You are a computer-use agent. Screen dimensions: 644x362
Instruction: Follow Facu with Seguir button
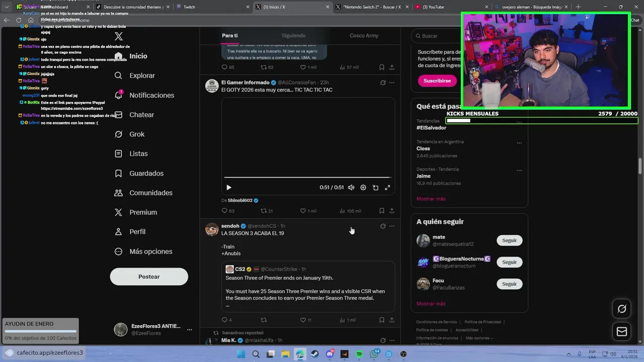(510, 284)
